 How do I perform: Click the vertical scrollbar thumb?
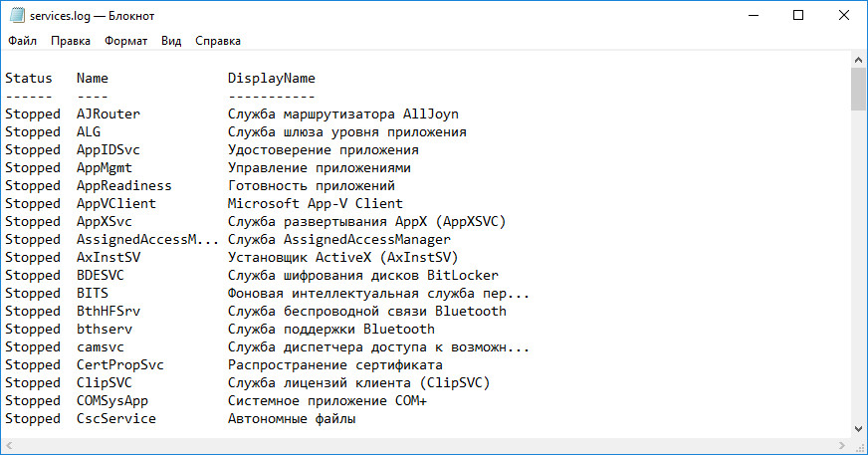point(859,90)
